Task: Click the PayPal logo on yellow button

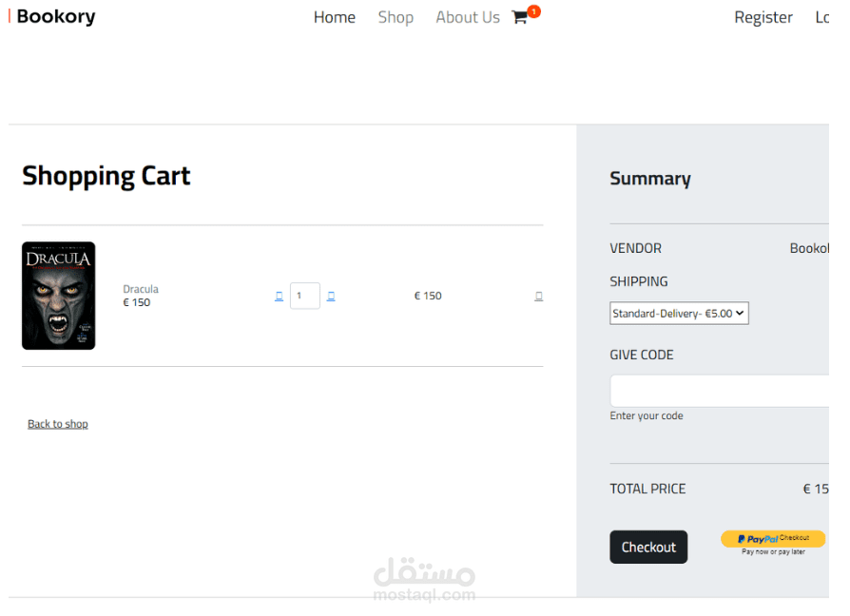Action: (x=758, y=539)
